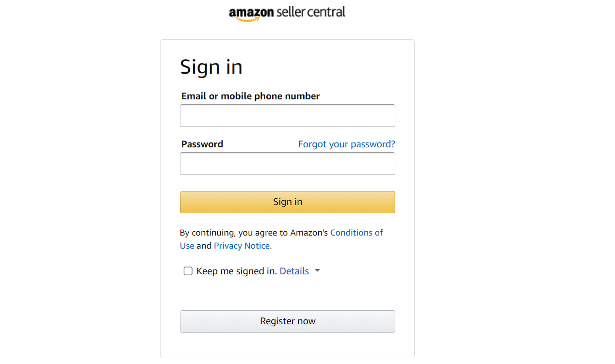This screenshot has width=615, height=364.
Task: Click the Password field label
Action: coord(202,143)
